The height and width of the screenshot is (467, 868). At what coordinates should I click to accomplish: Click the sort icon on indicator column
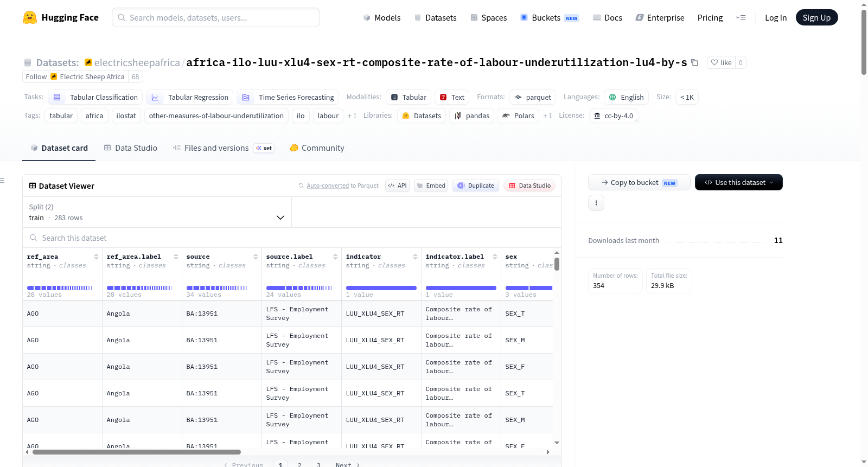415,257
